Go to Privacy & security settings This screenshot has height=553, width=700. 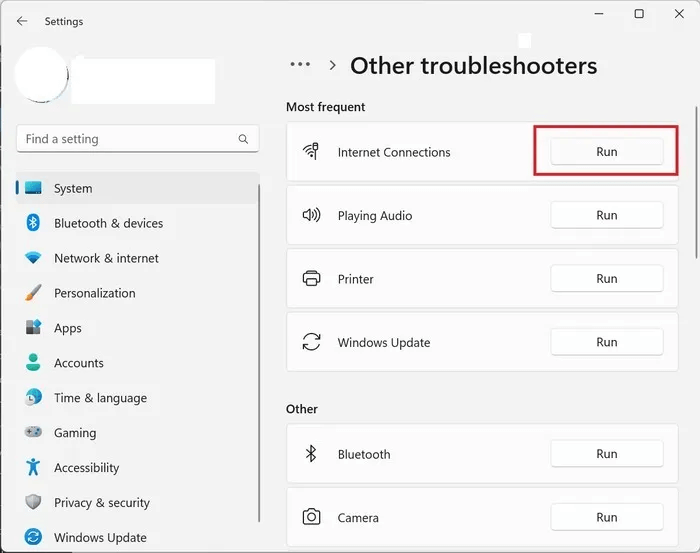click(138, 502)
